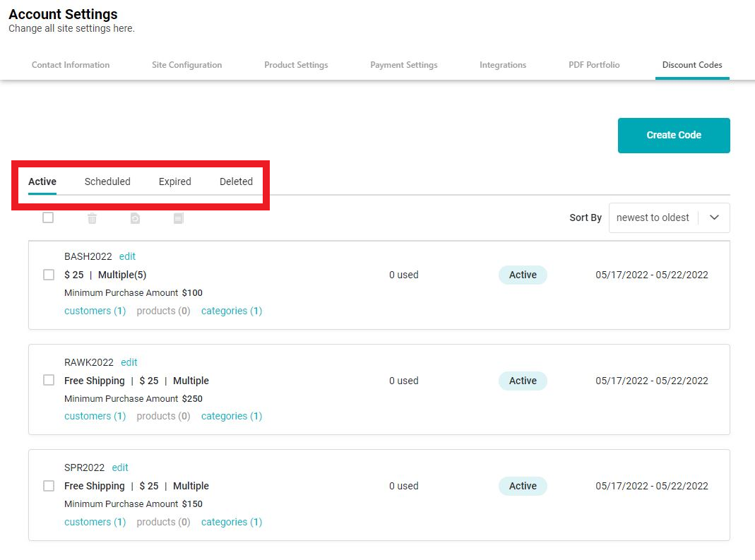Image resolution: width=755 pixels, height=560 pixels.
Task: Click "$ 25 | Multiple(5)" text
Action: tap(105, 275)
